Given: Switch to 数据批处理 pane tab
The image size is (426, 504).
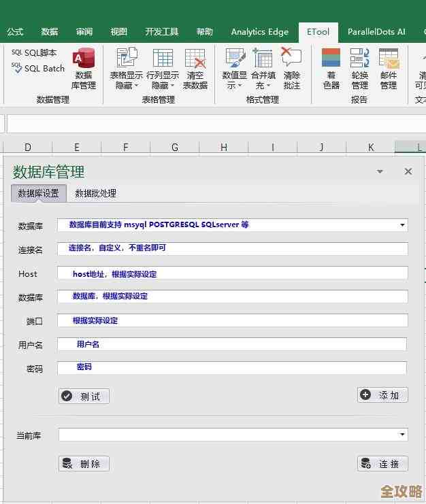Looking at the screenshot, I should point(95,193).
